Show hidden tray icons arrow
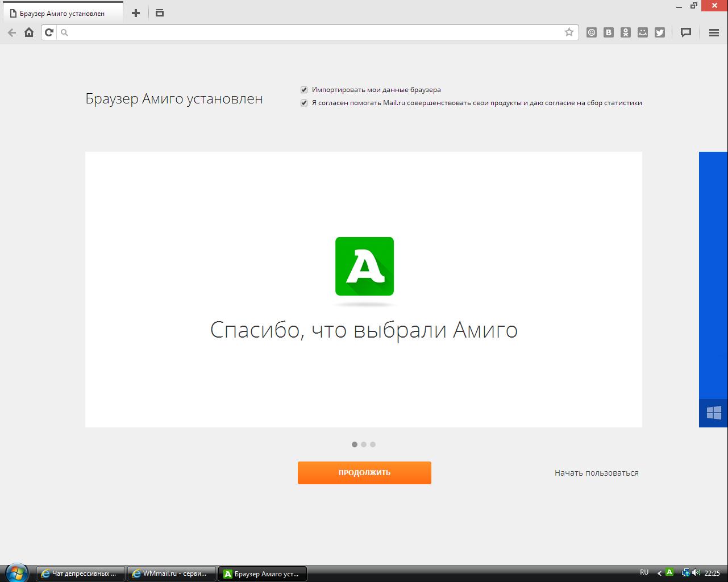Viewport: 728px width, 582px height. tap(659, 573)
